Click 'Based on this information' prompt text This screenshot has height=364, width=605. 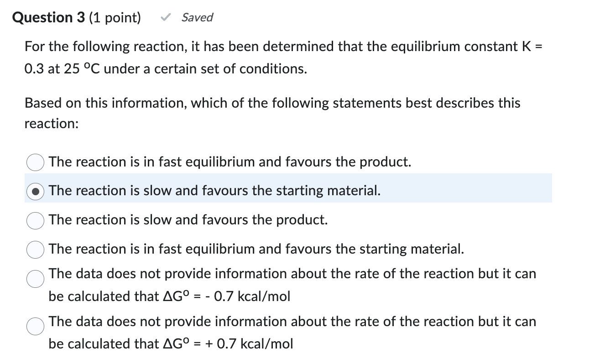point(272,113)
